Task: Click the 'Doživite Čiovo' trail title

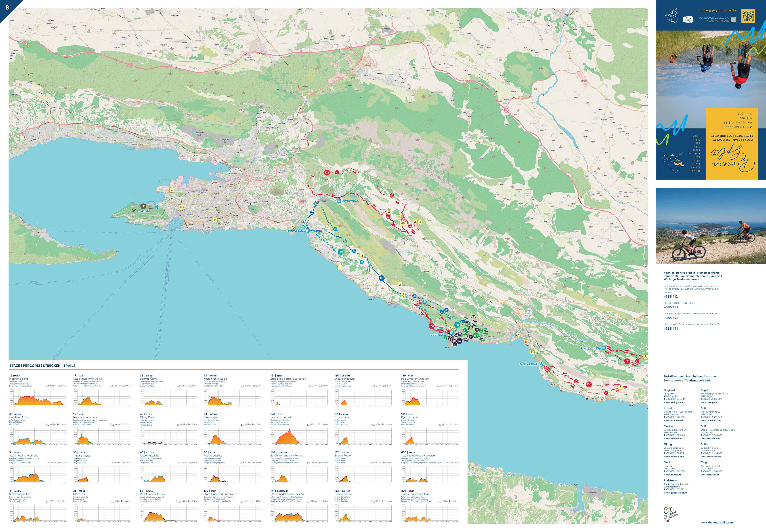Action: (149, 379)
